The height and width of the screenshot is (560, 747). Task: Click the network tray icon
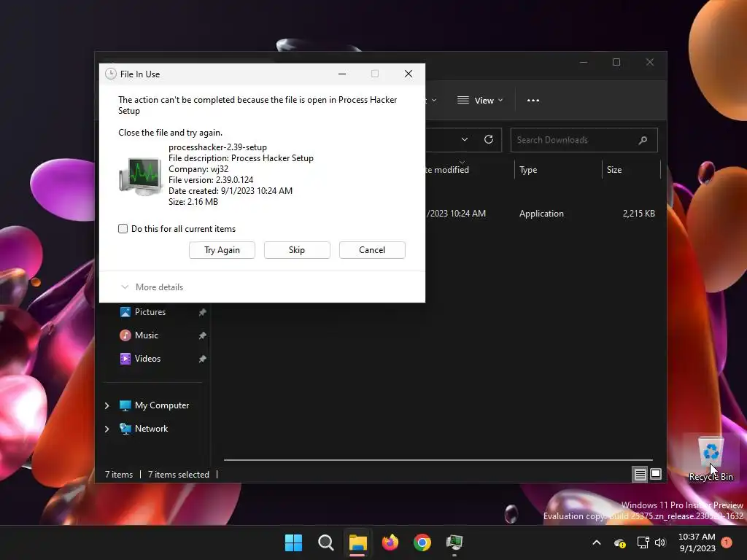643,542
